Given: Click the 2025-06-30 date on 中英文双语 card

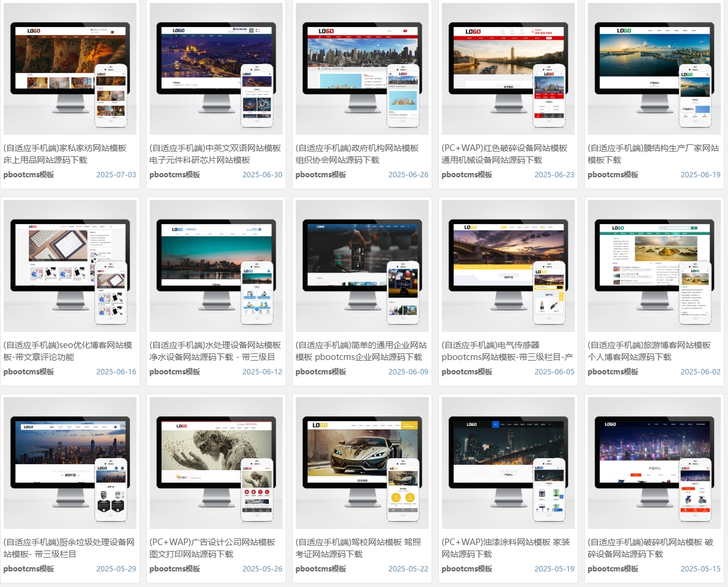Looking at the screenshot, I should (x=262, y=175).
